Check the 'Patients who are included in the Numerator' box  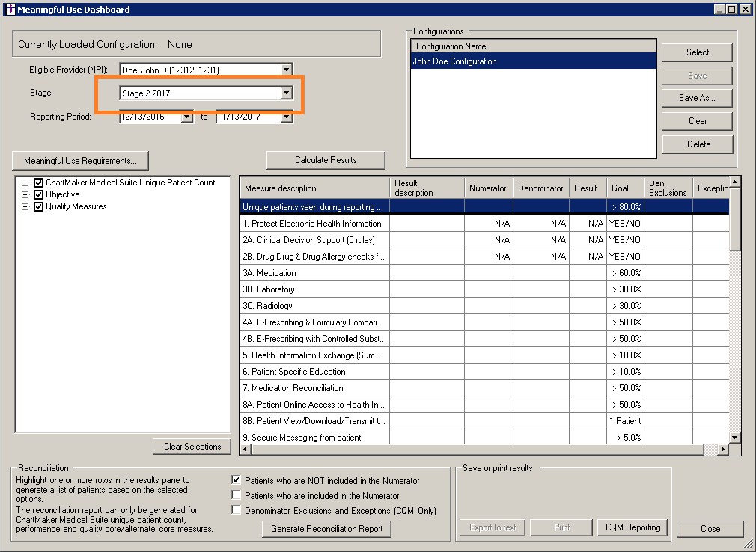[x=236, y=494]
